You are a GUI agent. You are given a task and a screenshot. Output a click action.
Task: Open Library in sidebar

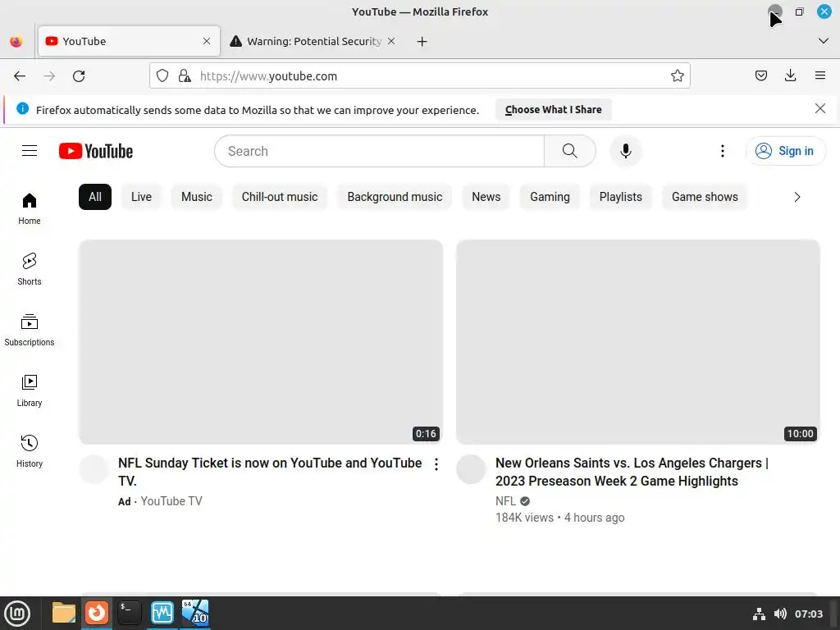click(30, 390)
